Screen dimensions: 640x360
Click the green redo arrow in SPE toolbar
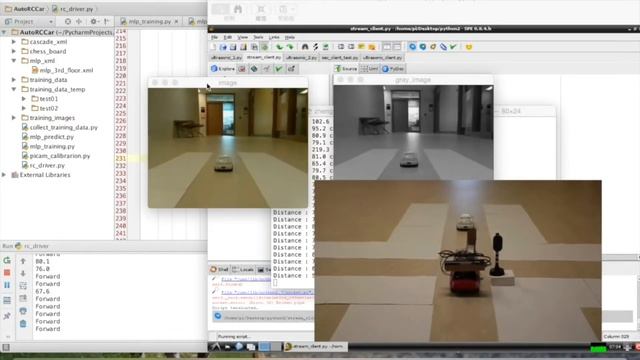(x=290, y=47)
